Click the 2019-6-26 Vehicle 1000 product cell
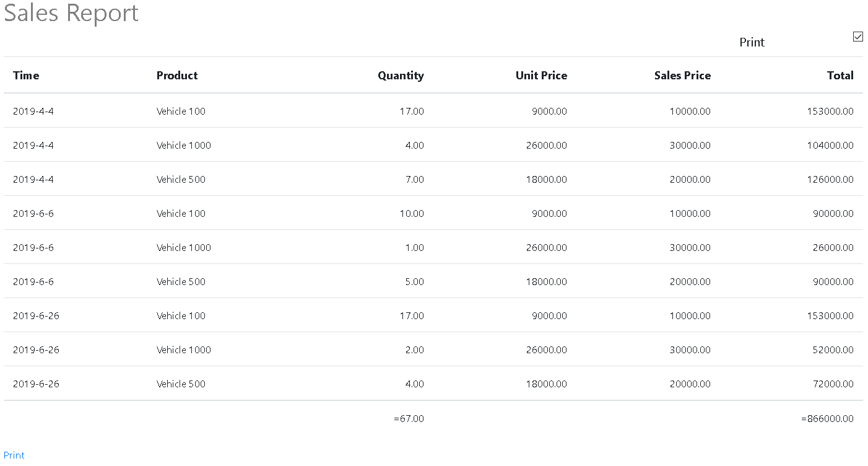Viewport: 868px width, 466px height. coord(184,349)
